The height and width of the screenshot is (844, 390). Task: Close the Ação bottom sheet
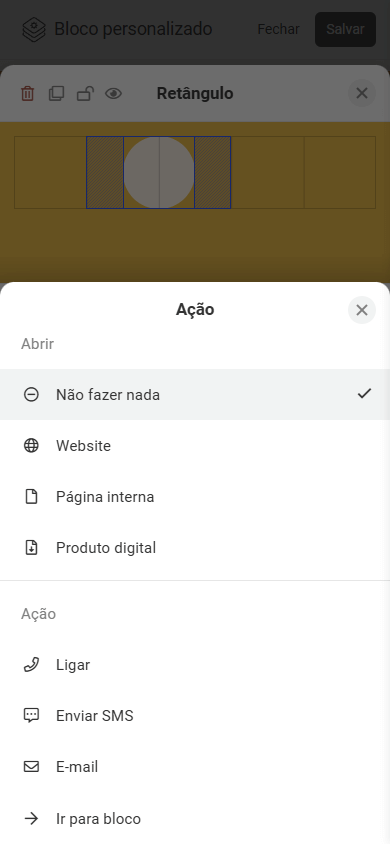tap(361, 310)
